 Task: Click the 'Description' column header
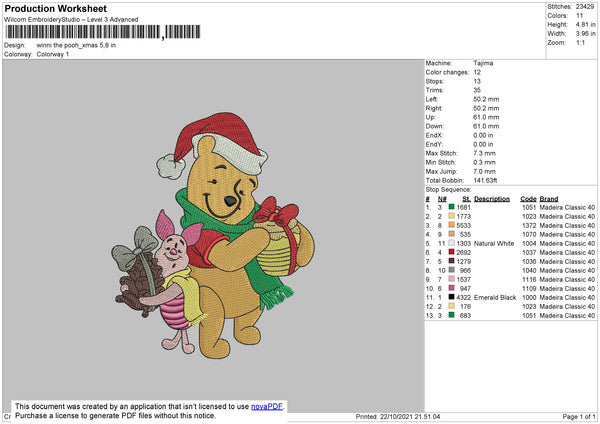492,199
